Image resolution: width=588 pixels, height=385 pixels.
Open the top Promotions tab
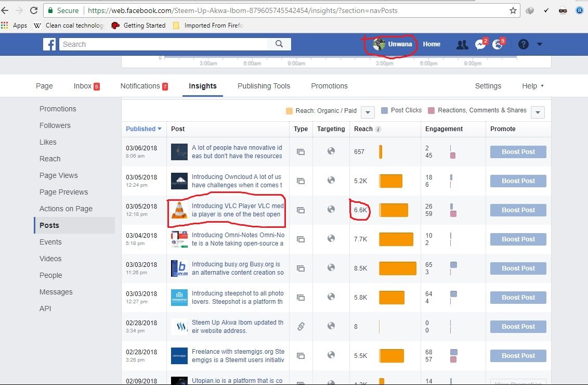[x=329, y=86]
